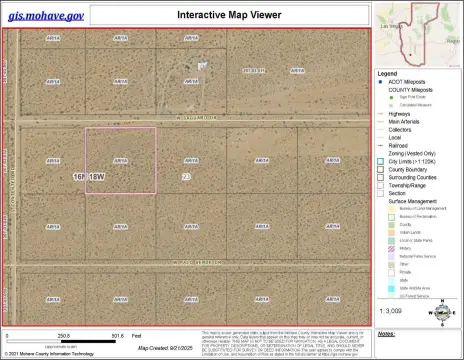Image resolution: width=464 pixels, height=360 pixels.
Task: Click the Local or State Parks swatch
Action: tap(391, 241)
